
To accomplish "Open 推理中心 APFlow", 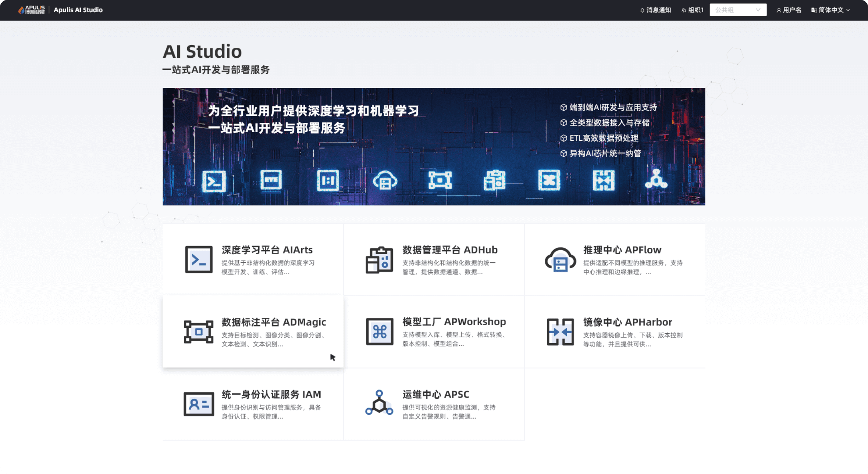I will pyautogui.click(x=615, y=259).
